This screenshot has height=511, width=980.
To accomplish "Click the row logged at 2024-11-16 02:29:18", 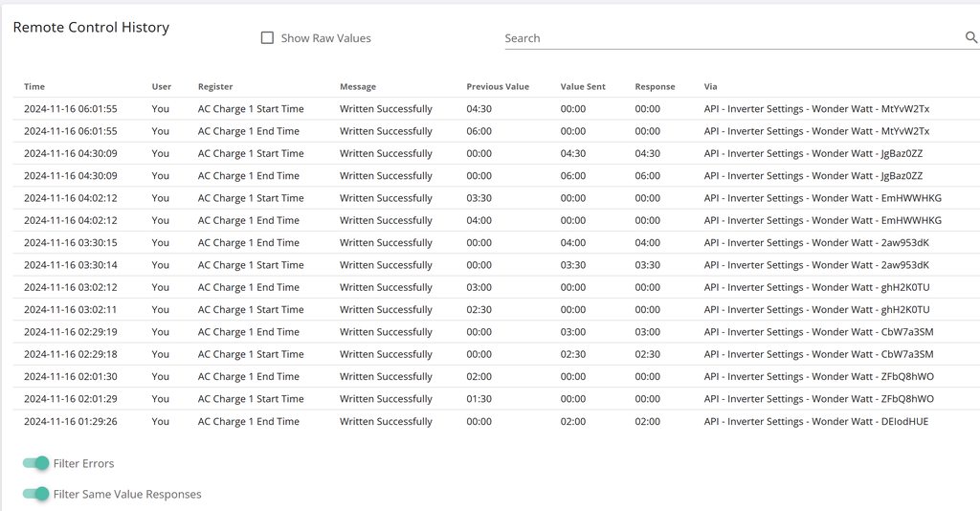I will (x=71, y=354).
